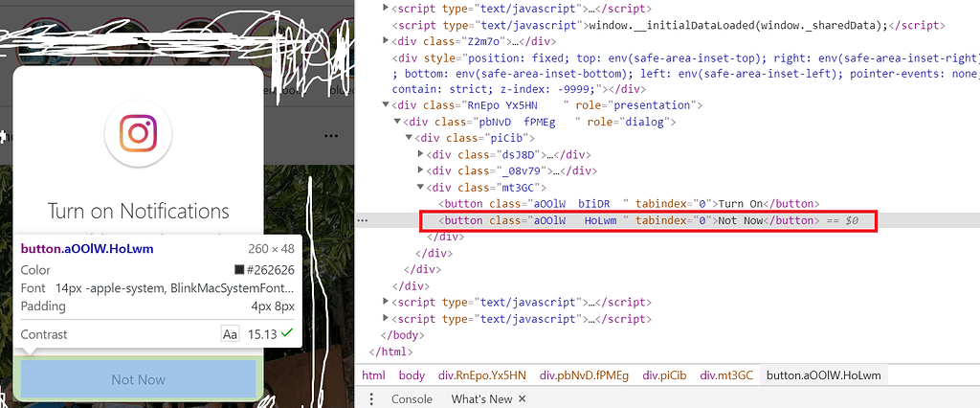Click the Aa contrast preview icon
980x408 pixels.
click(x=230, y=334)
